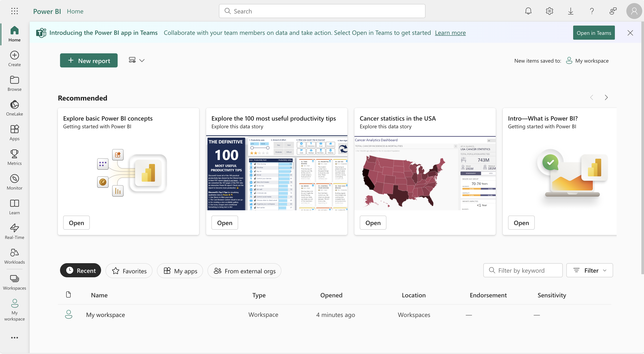Open the app launcher grid icon
The width and height of the screenshot is (644, 354).
click(15, 11)
